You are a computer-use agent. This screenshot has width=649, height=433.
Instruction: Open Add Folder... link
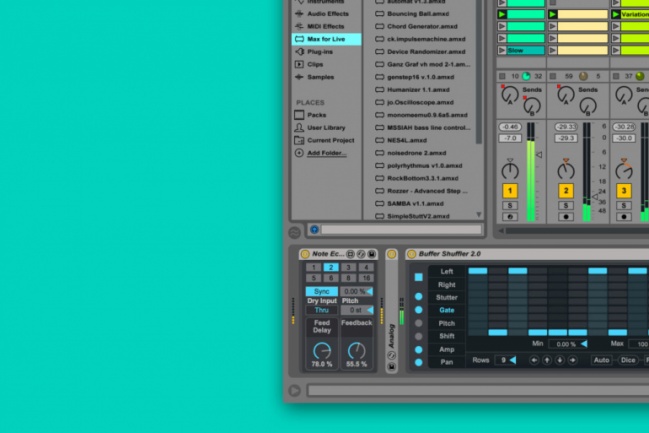[x=327, y=153]
